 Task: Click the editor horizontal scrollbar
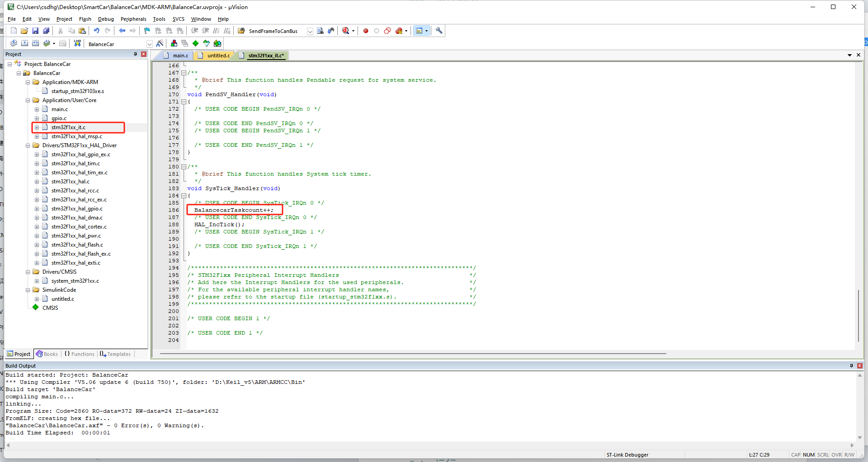point(413,354)
